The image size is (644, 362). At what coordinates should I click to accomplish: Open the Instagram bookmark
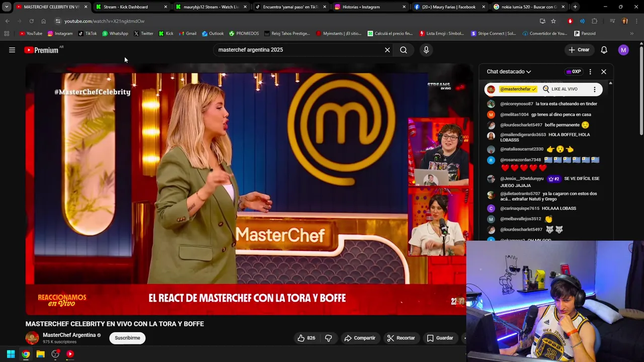(60, 34)
